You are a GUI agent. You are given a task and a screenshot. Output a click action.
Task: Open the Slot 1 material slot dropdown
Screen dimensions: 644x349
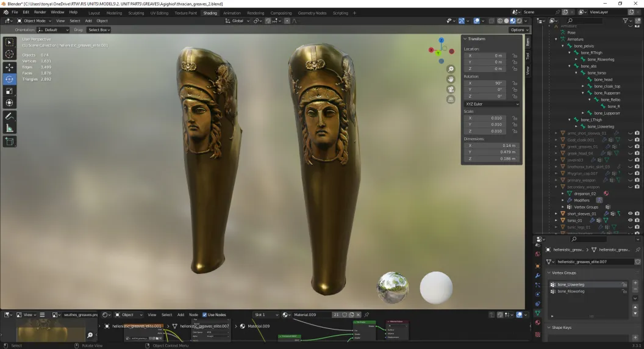(266, 315)
